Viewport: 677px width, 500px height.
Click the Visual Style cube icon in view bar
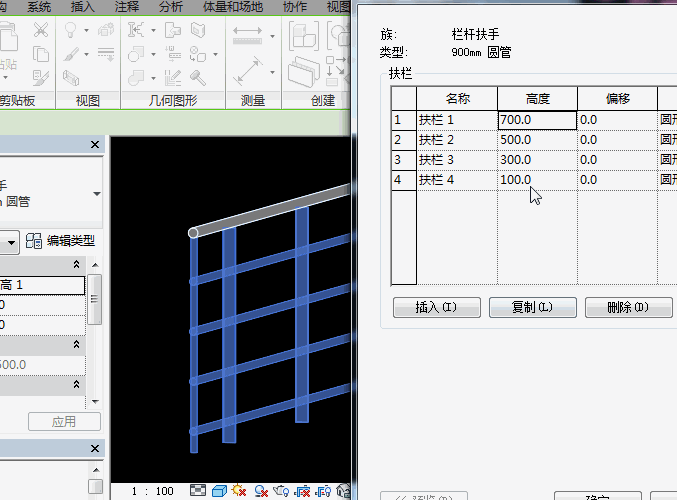(219, 491)
